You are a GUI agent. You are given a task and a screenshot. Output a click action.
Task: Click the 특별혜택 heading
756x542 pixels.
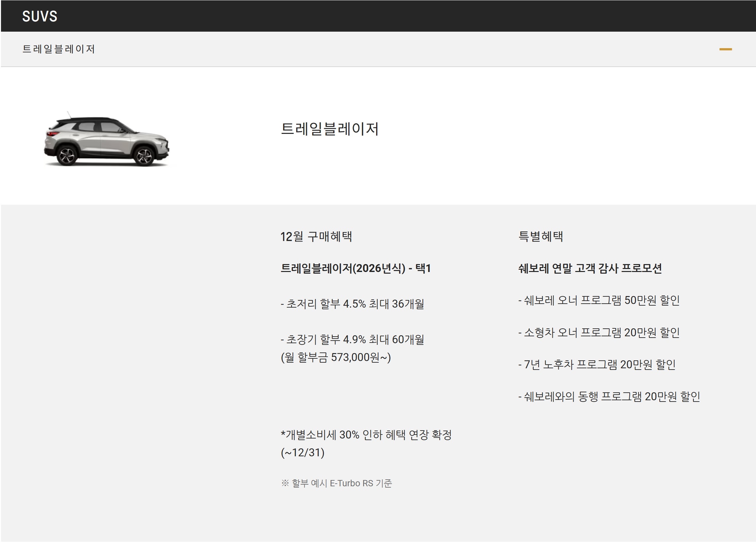pyautogui.click(x=541, y=236)
